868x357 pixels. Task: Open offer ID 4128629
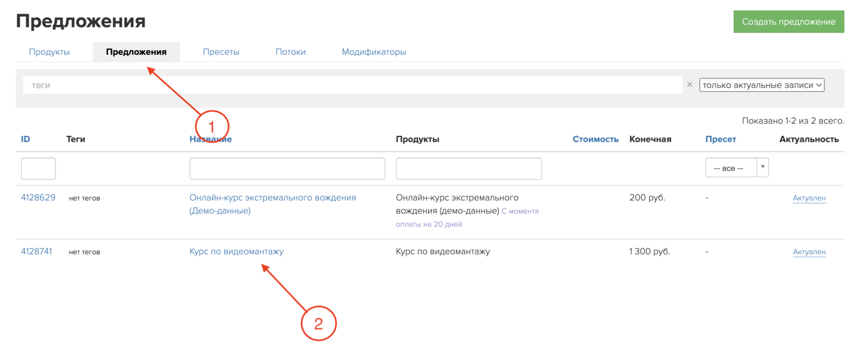38,198
